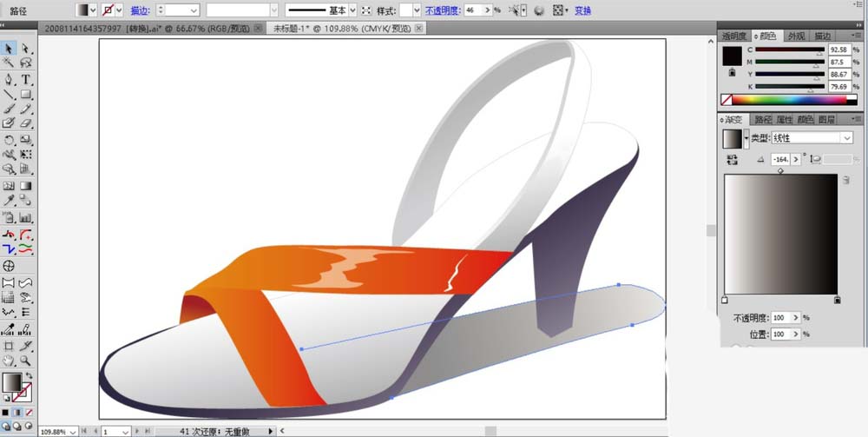Viewport: 868px width, 437px height.
Task: Swap fill and stroke arrows
Action: coord(29,376)
